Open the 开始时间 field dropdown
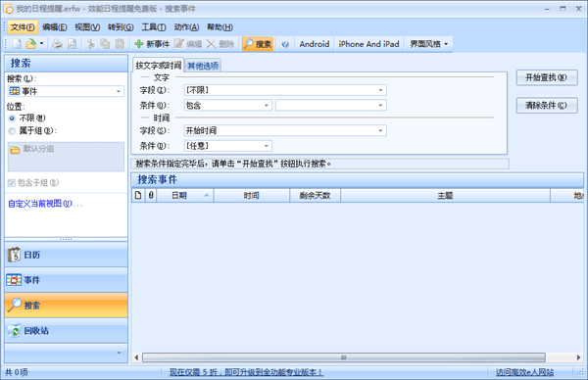The image size is (588, 380). tap(285, 130)
